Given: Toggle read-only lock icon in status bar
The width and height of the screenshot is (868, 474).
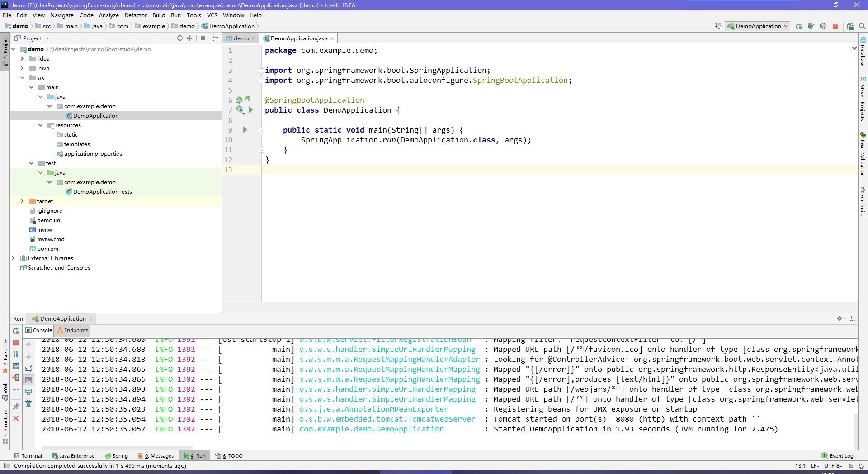Looking at the screenshot, I should click(x=850, y=465).
